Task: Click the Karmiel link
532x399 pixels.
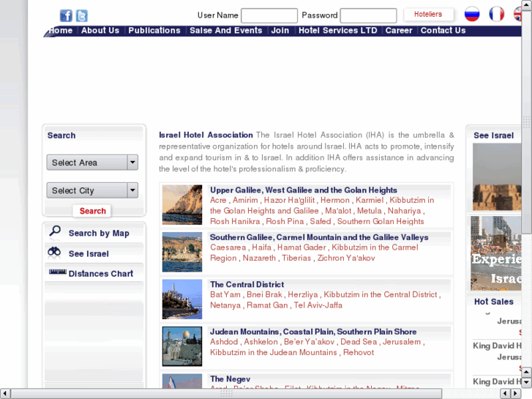Action: click(x=370, y=201)
